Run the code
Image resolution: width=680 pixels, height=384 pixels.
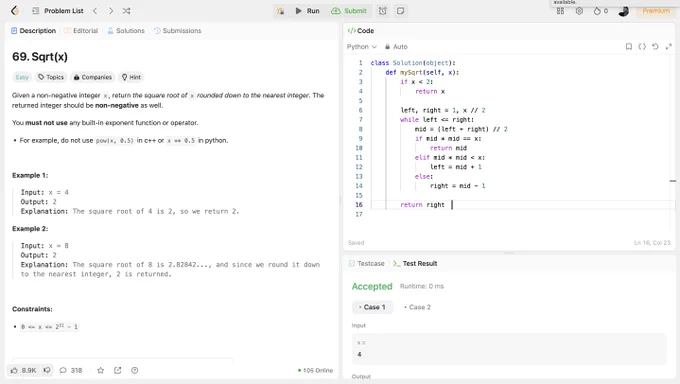click(307, 11)
